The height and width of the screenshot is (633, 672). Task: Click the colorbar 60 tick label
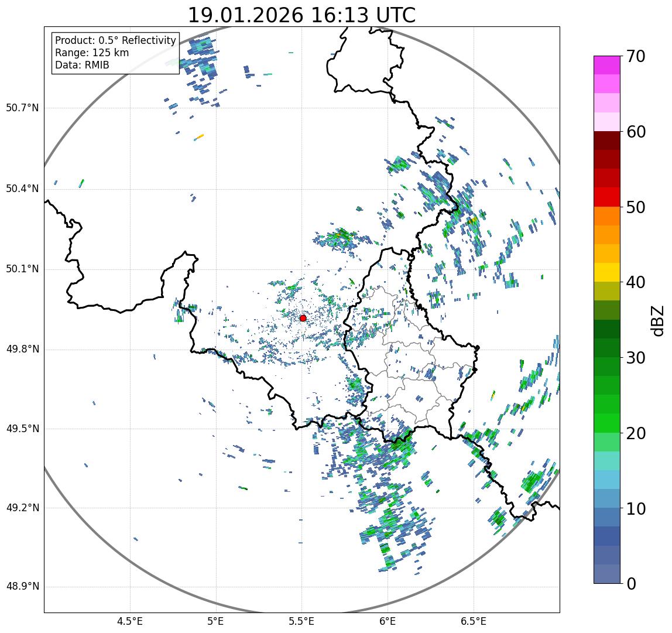pos(635,132)
